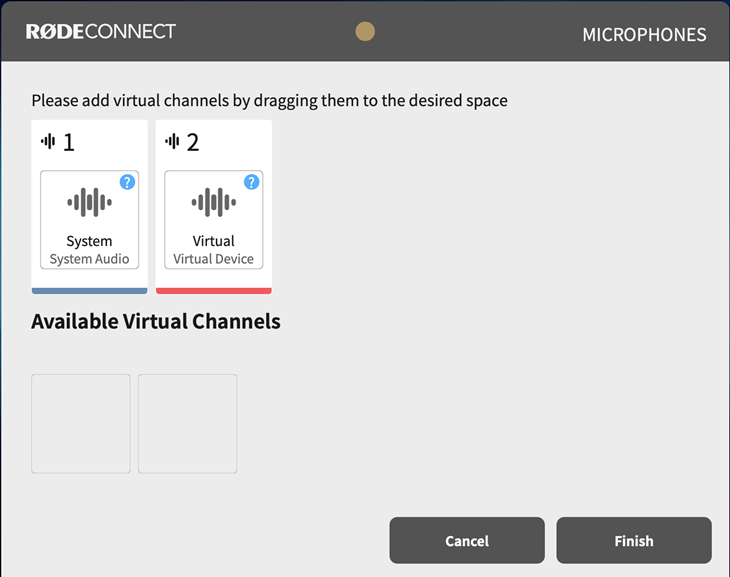Select the first empty available channel slot
Image resolution: width=730 pixels, height=577 pixels.
point(81,424)
